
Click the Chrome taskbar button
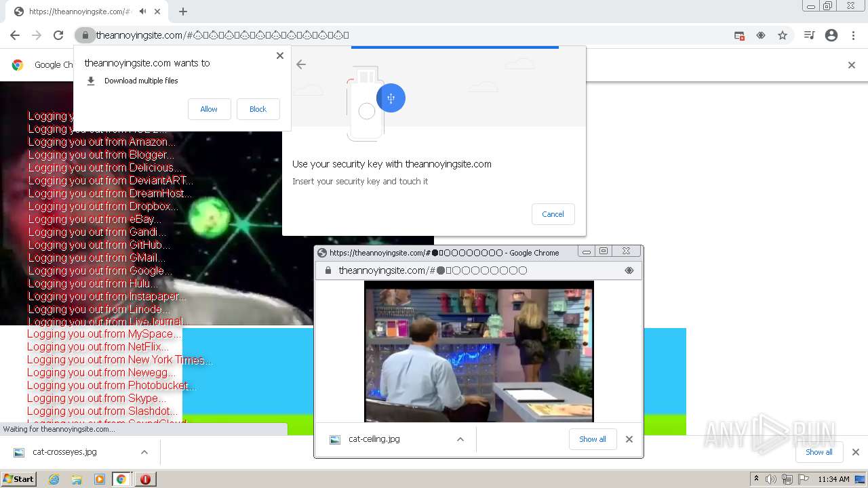point(121,479)
